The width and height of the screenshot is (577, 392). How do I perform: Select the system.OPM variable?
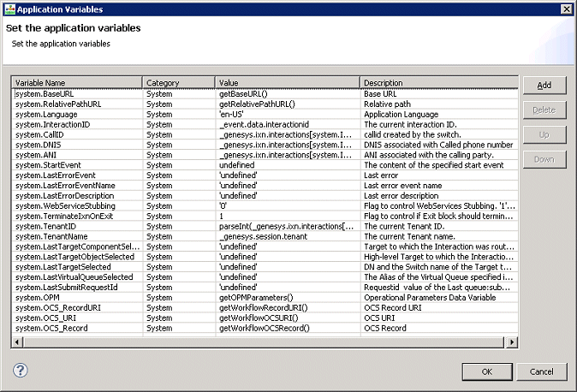coord(37,298)
